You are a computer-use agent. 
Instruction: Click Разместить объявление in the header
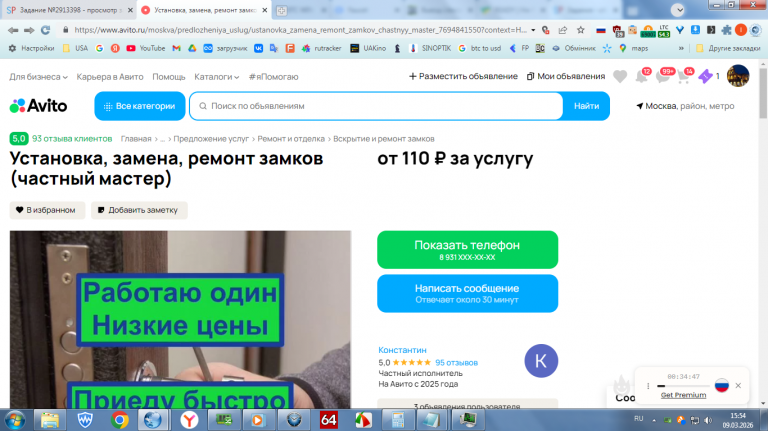pyautogui.click(x=463, y=76)
